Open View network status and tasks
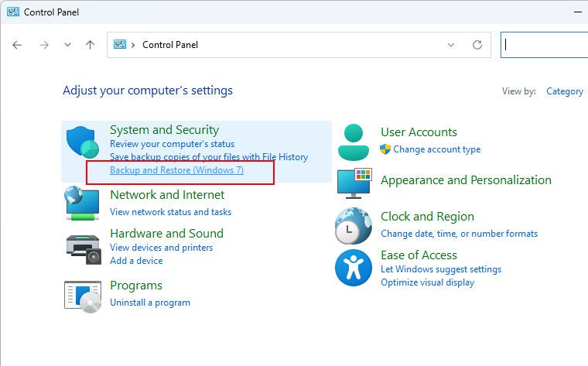 [171, 212]
